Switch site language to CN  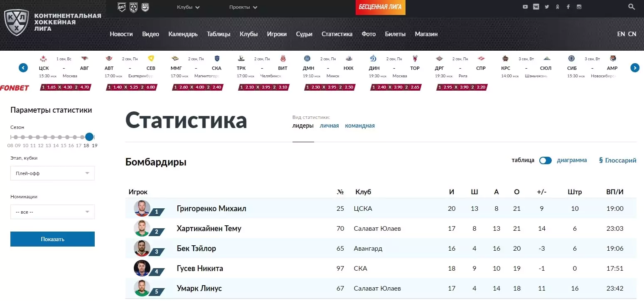pos(632,34)
